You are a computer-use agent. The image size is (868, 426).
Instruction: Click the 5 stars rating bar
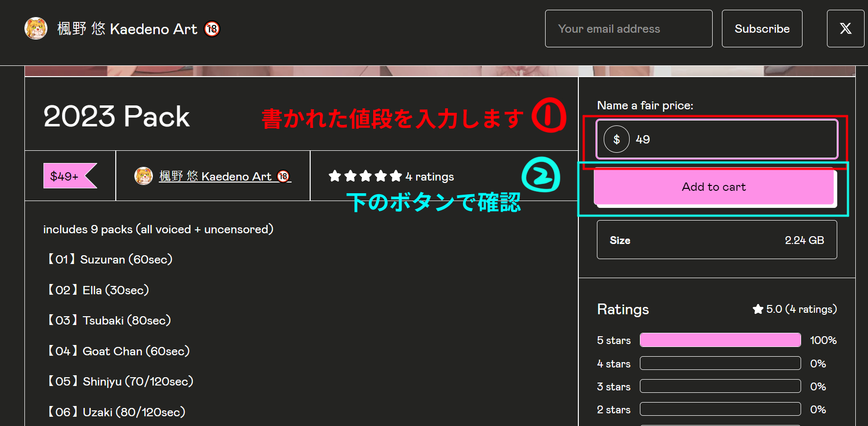point(720,340)
